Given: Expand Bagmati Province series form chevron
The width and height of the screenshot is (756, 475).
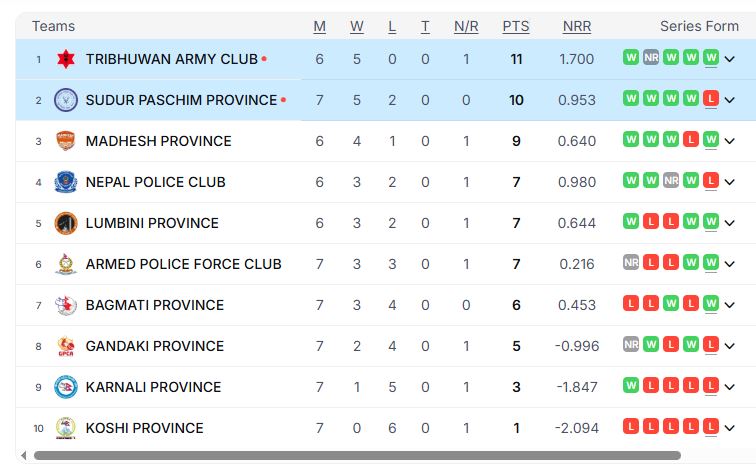Looking at the screenshot, I should coord(729,305).
